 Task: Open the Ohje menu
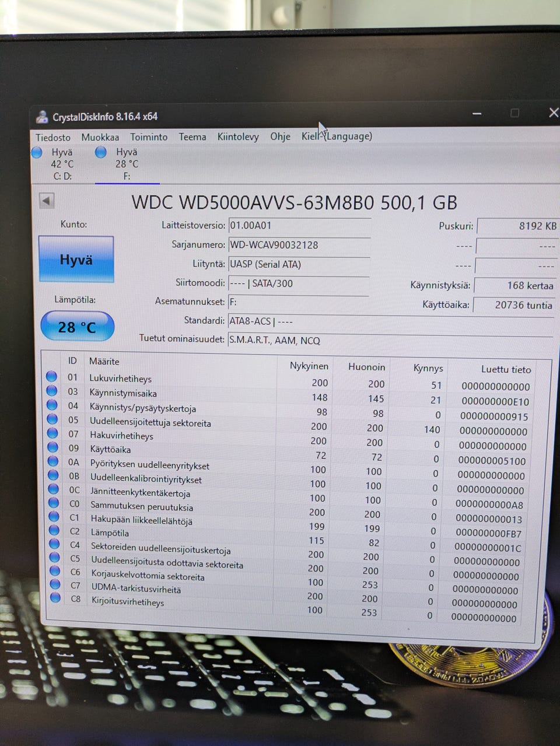[280, 136]
